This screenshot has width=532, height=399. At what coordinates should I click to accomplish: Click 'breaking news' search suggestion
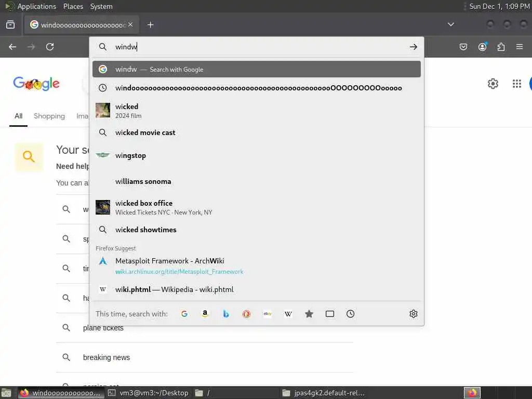[205, 357]
